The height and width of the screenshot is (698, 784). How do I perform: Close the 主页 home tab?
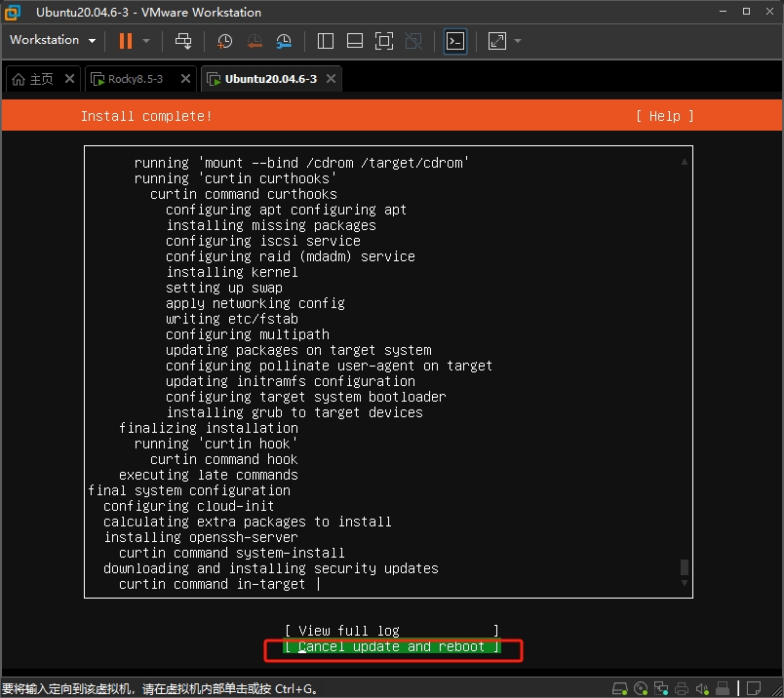tap(69, 79)
